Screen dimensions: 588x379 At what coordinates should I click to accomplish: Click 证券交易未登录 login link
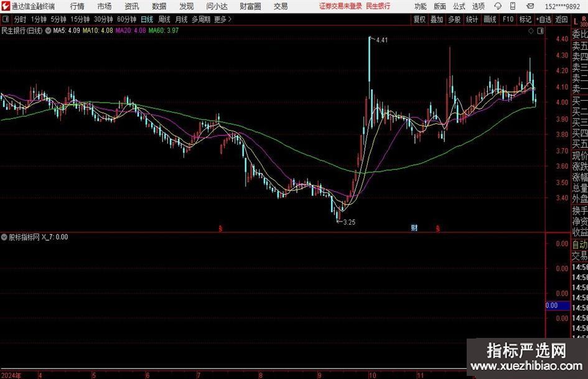pos(340,6)
